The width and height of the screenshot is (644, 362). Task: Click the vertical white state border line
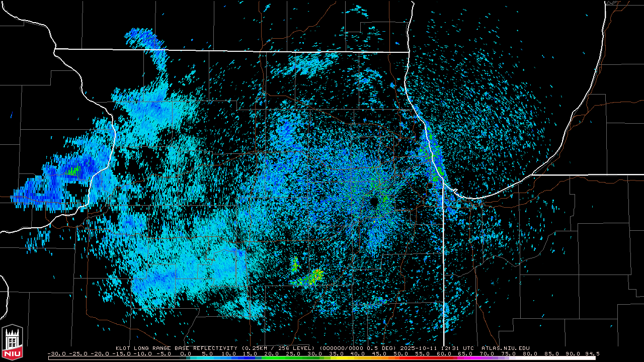pos(443,261)
